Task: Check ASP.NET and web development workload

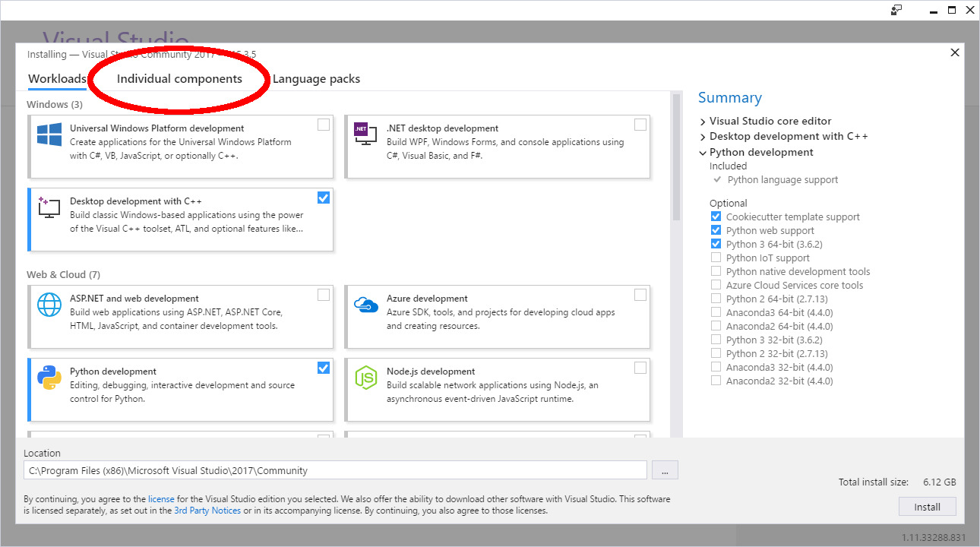Action: tap(324, 295)
